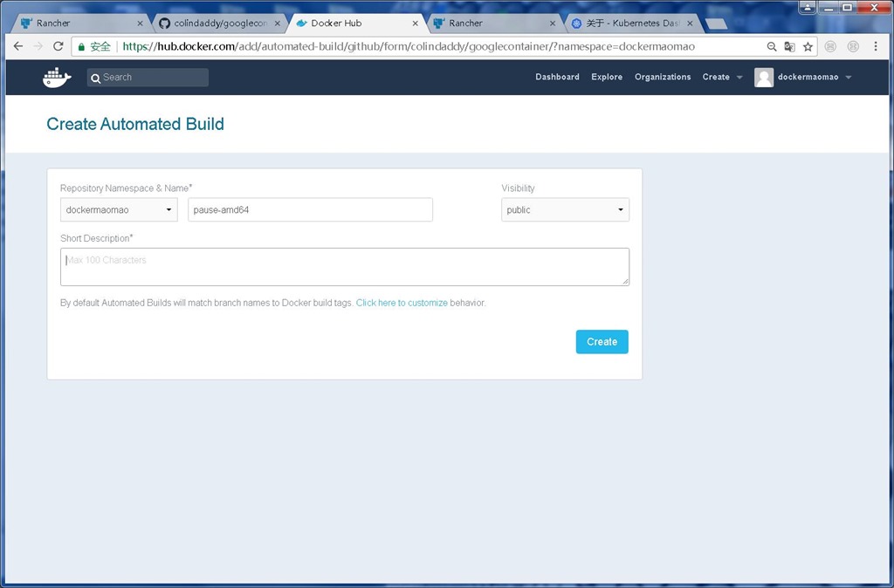
Task: Click the Visibility label
Action: (x=519, y=188)
